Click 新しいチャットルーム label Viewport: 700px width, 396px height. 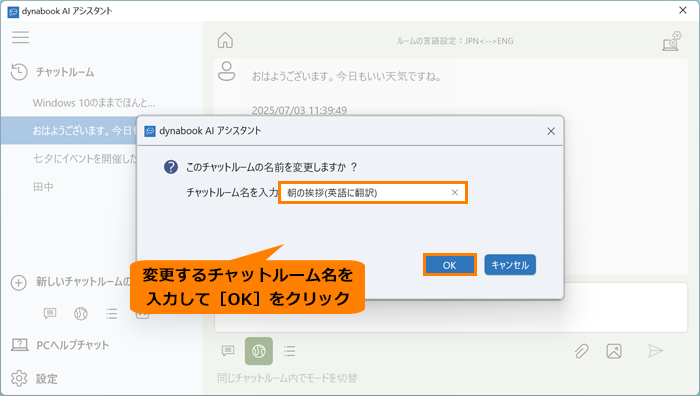[83, 282]
